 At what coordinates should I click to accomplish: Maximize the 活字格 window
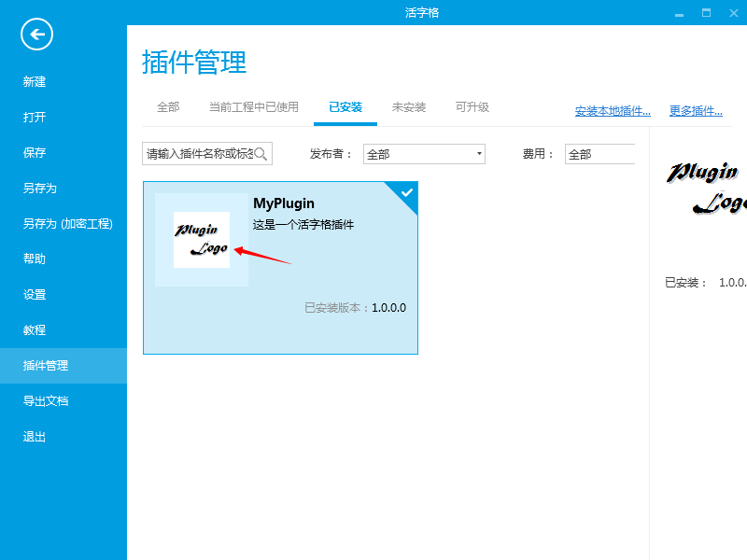pyautogui.click(x=707, y=13)
